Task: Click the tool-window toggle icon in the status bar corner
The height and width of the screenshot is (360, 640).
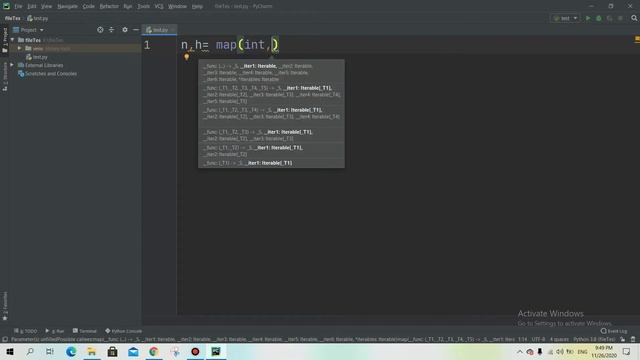Action: (x=5, y=339)
